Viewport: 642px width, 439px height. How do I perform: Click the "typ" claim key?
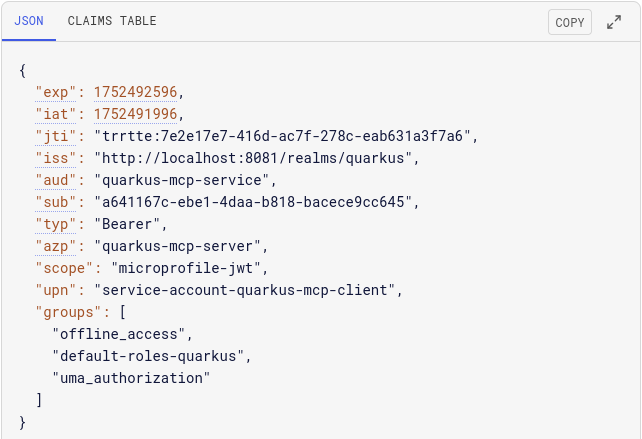tap(56, 224)
